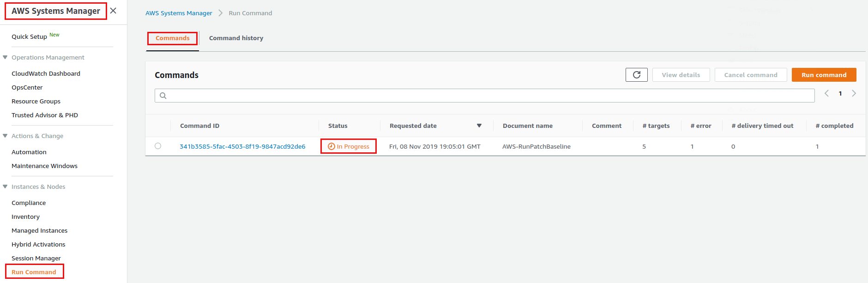Viewport: 868px width, 283px height.
Task: Open CloudWatch Dashboard
Action: pyautogui.click(x=46, y=73)
